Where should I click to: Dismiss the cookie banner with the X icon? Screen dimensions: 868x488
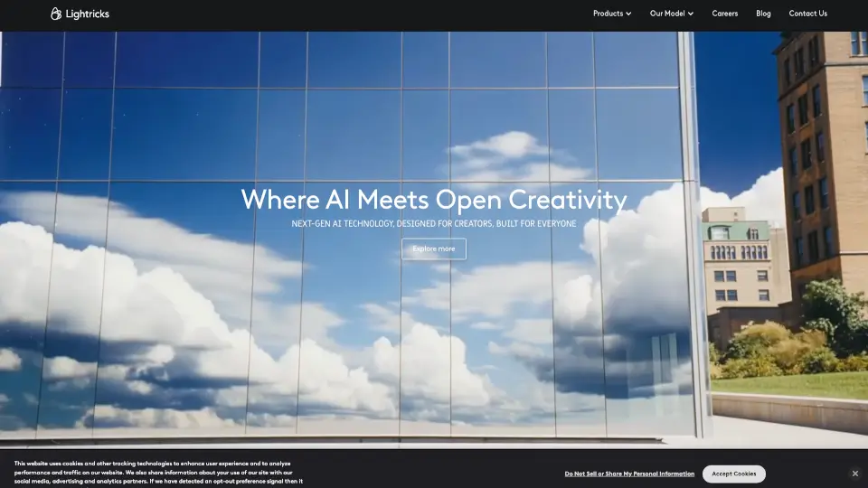(x=854, y=474)
